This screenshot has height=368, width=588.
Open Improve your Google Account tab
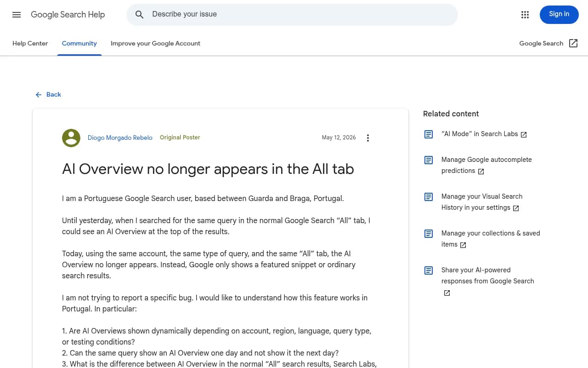coord(155,43)
